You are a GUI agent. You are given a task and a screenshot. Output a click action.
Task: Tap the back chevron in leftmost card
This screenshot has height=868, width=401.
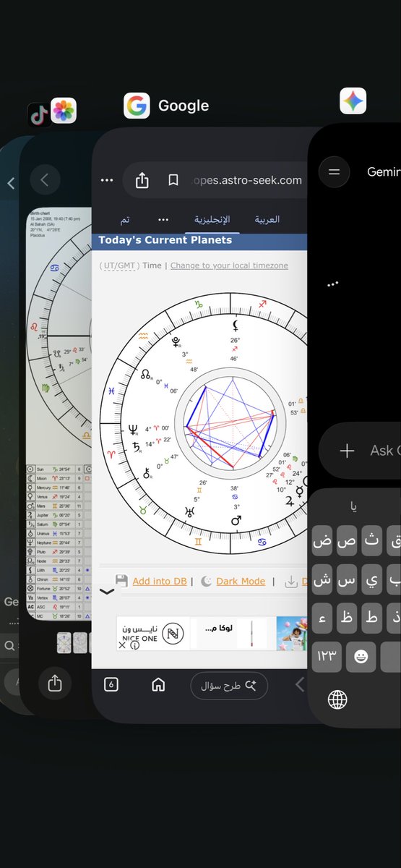pyautogui.click(x=11, y=184)
